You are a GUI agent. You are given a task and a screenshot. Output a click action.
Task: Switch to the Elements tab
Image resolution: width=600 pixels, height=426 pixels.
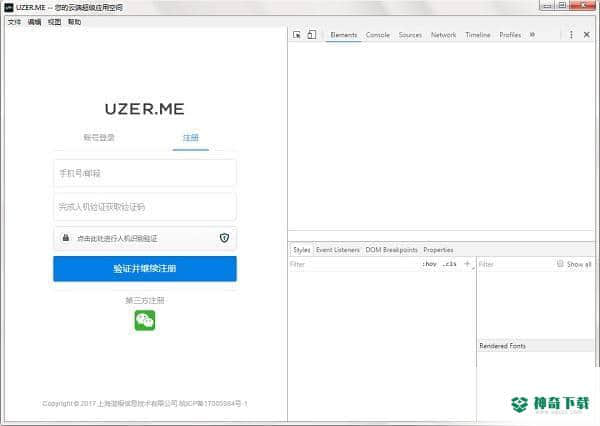click(x=344, y=35)
